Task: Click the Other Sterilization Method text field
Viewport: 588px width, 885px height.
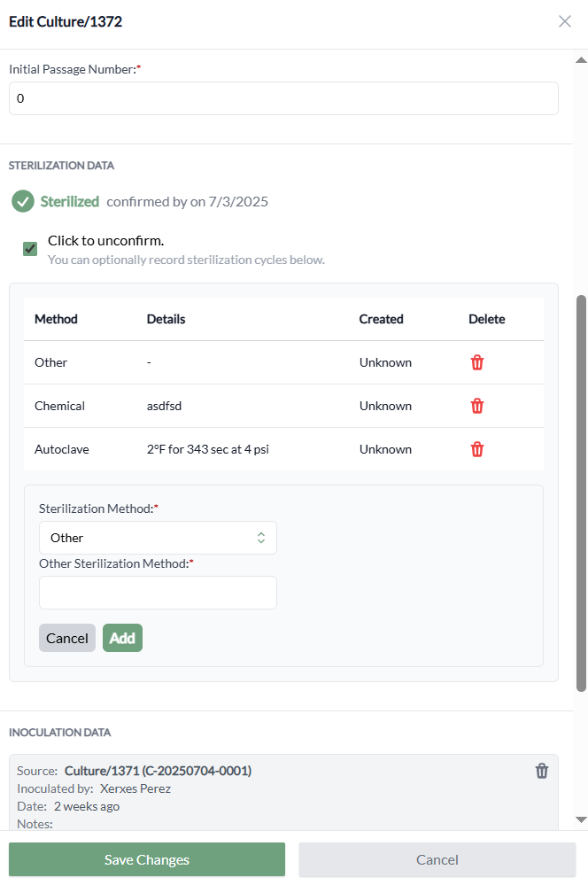Action: click(x=158, y=593)
